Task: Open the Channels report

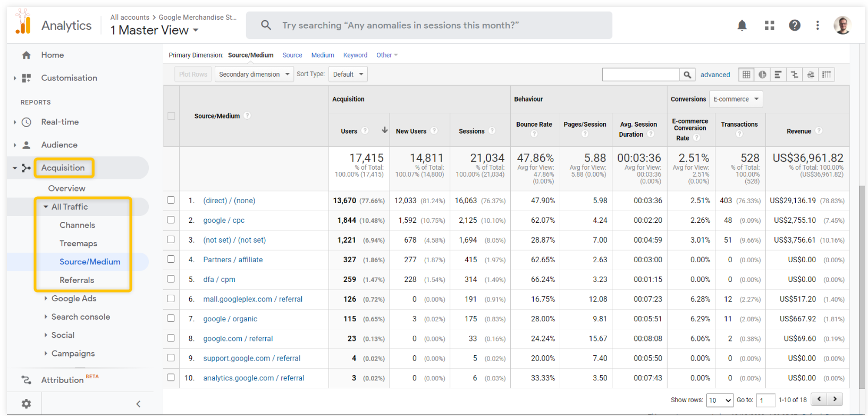Action: point(77,225)
